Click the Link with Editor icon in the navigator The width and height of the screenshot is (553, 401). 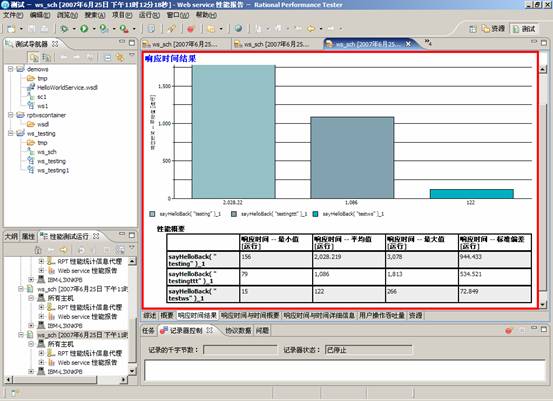coord(120,57)
